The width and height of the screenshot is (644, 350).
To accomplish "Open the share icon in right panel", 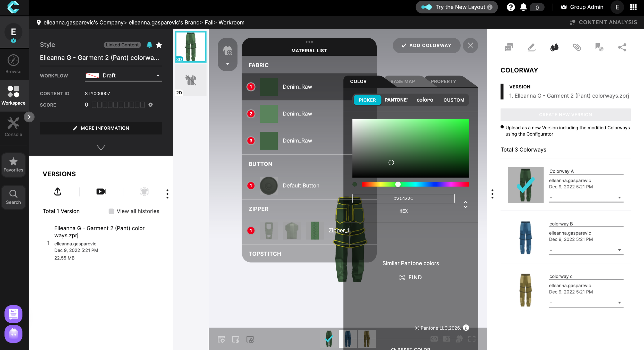I will click(622, 47).
